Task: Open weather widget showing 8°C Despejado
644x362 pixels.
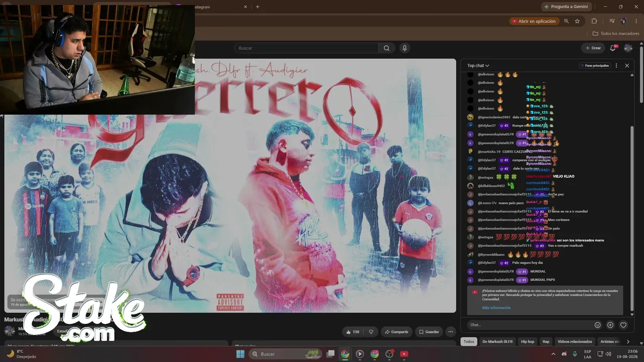Action: pos(22,354)
